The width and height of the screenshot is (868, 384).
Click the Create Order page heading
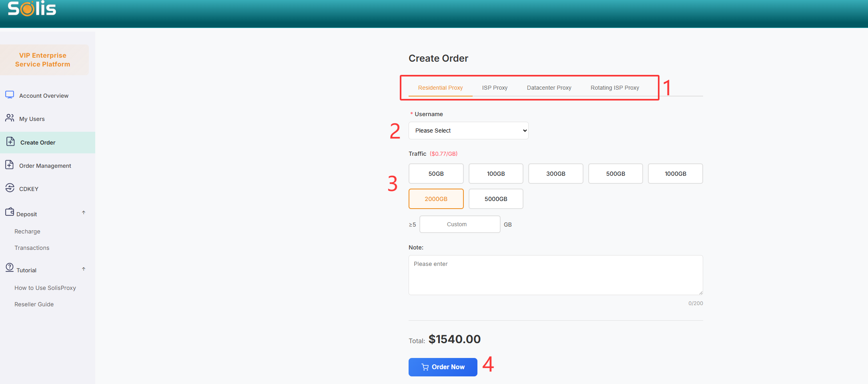(438, 58)
